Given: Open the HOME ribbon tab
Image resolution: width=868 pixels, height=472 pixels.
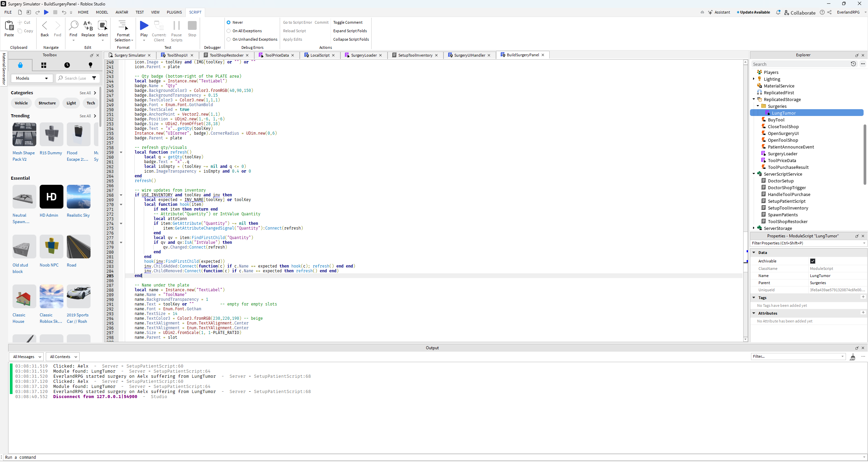Looking at the screenshot, I should [83, 12].
